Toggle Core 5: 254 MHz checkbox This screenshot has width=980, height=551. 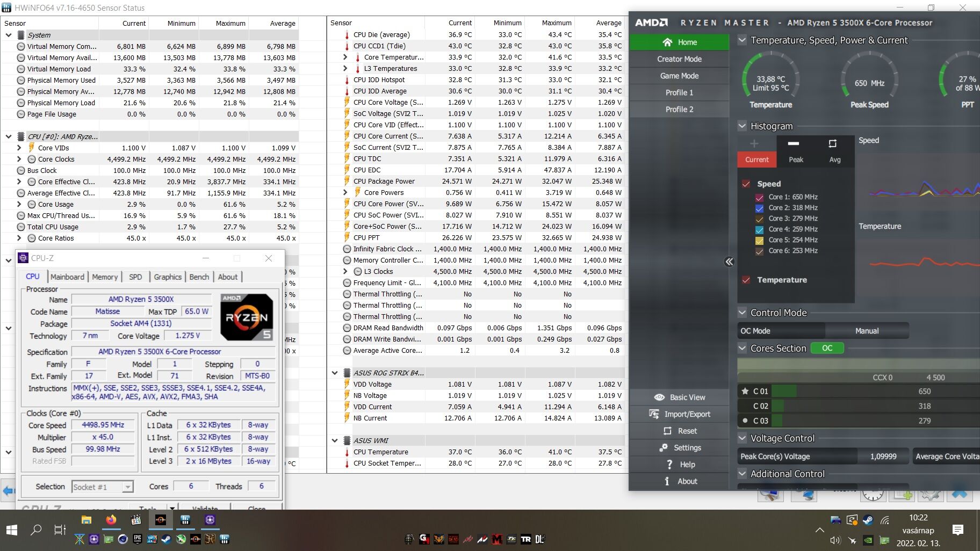pos(759,240)
